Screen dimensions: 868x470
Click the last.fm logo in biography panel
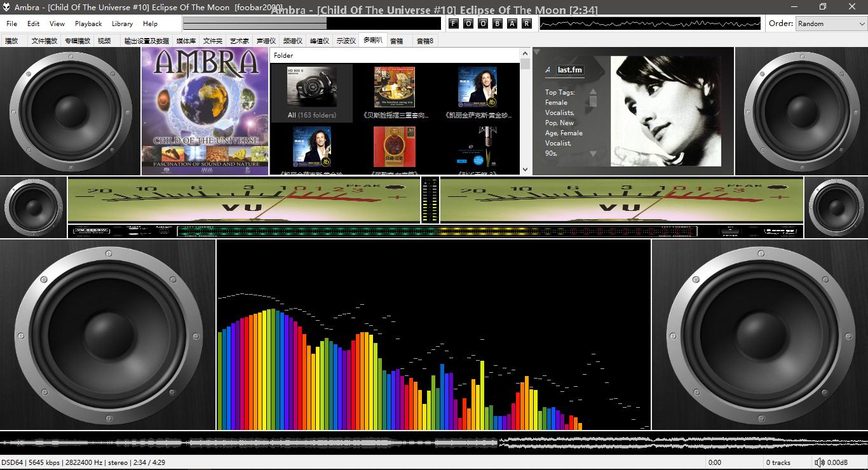[x=569, y=70]
